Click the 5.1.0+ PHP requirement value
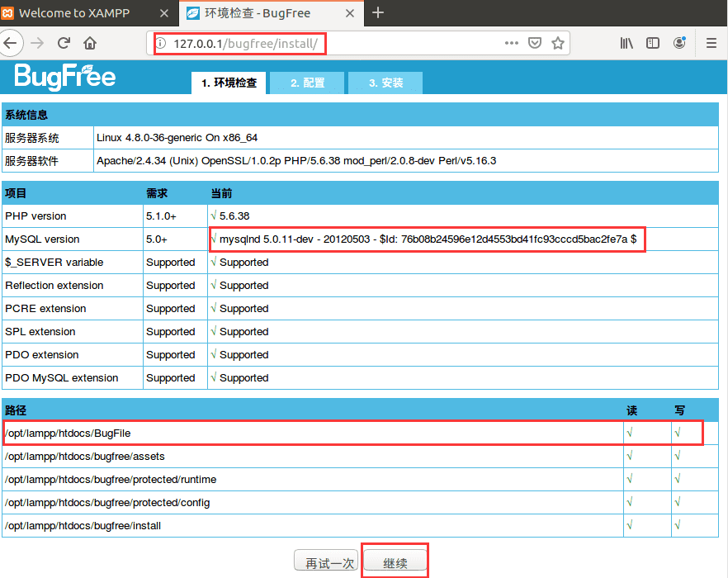Viewport: 728px width, 578px height. pyautogui.click(x=161, y=216)
